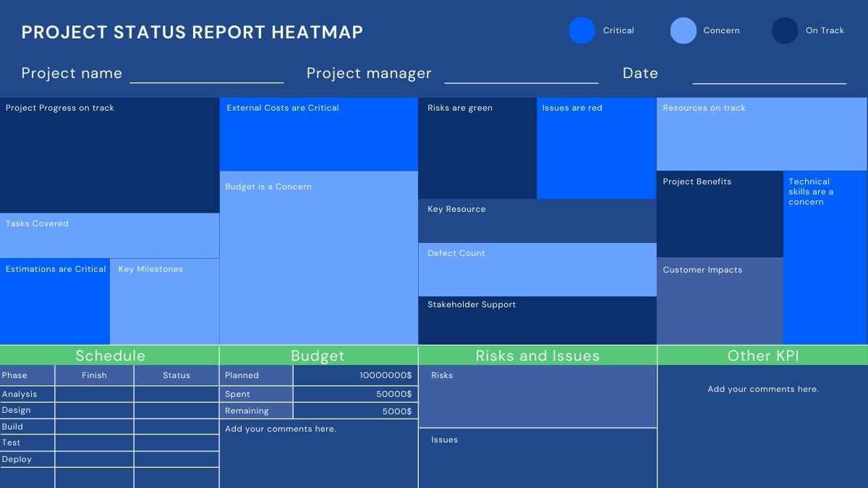
Task: Select the 'Budget is a Concern' tile
Action: (x=319, y=257)
